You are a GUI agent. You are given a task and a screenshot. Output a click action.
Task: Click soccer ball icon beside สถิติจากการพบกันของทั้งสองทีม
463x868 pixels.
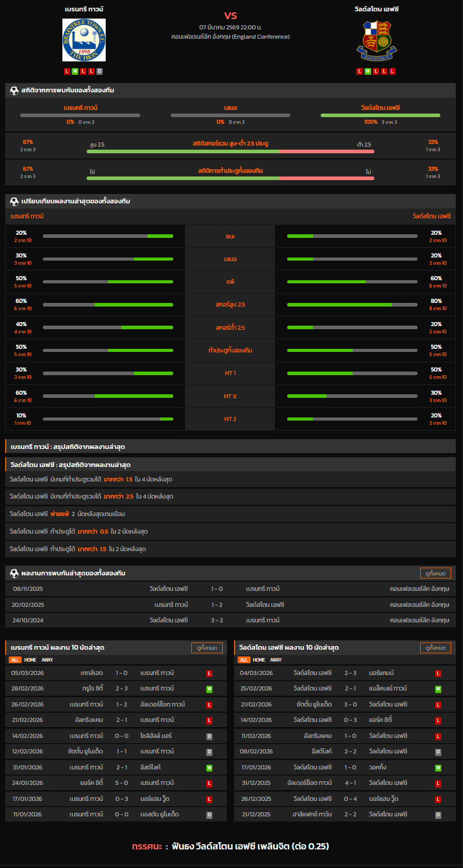14,90
